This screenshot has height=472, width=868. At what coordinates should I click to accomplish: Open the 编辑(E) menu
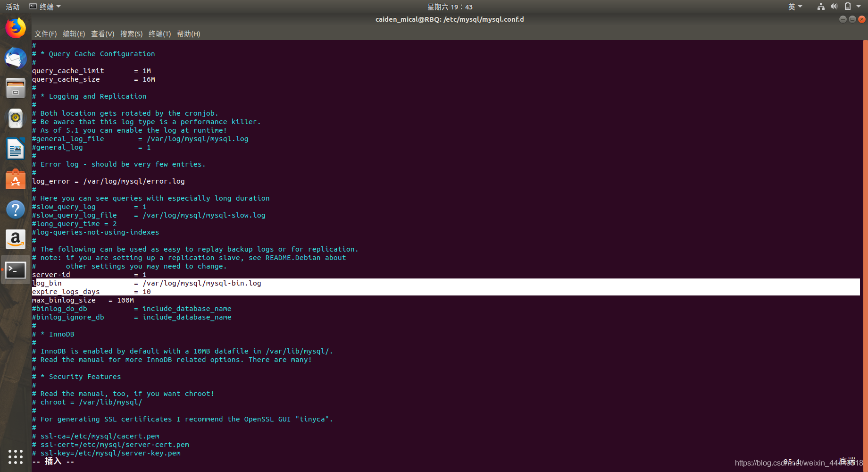click(74, 34)
